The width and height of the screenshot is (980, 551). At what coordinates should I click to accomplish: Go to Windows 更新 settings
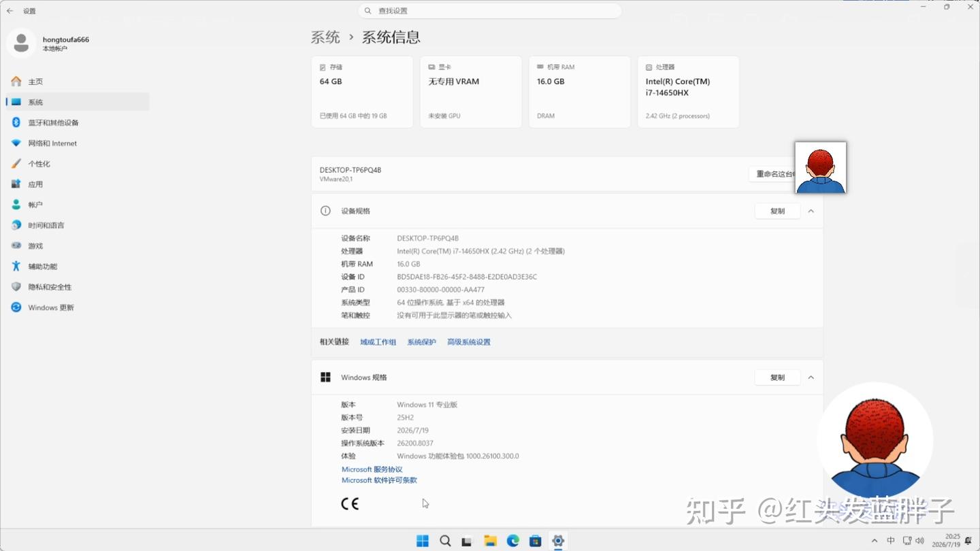(78, 307)
